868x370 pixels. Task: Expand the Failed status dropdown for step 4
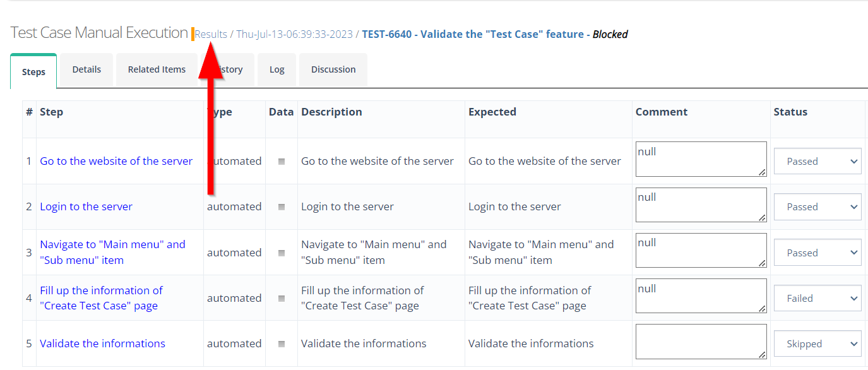point(817,299)
